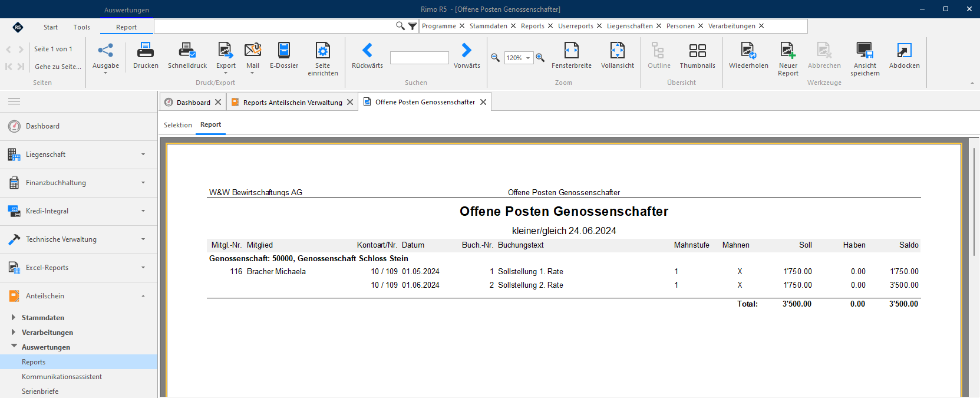
Task: Remove the Programme search filter chip
Action: [x=462, y=26]
